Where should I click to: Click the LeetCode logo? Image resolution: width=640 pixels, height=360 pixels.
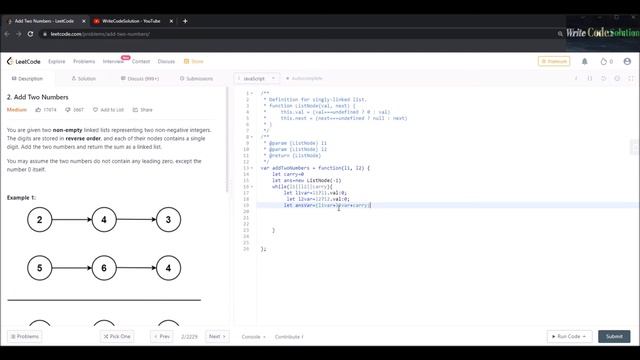coord(23,61)
